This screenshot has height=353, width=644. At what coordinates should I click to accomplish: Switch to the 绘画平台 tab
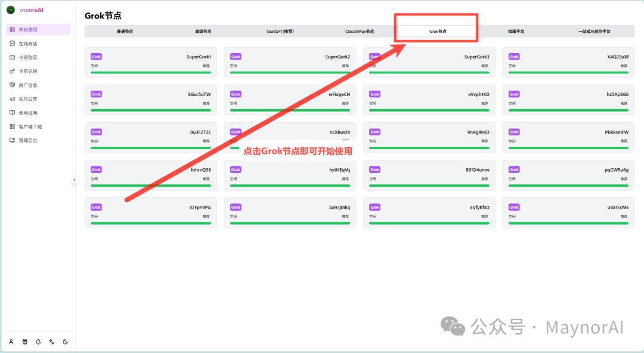point(516,31)
